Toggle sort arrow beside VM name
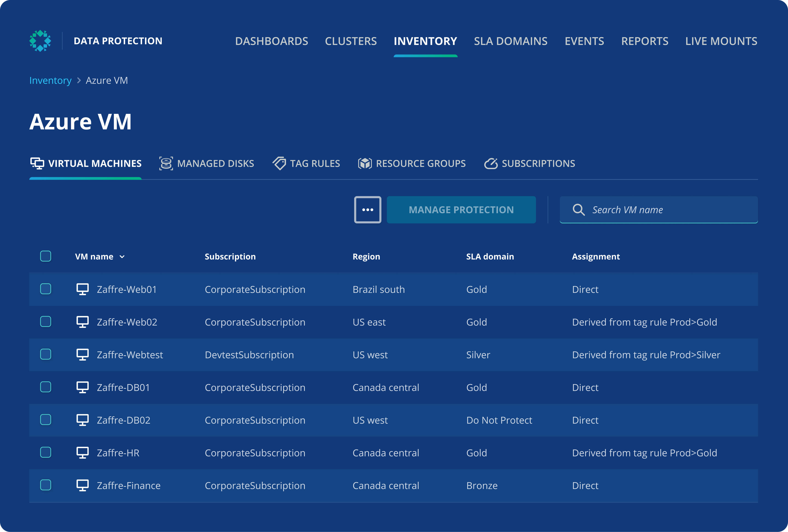The height and width of the screenshot is (532, 788). 122,257
